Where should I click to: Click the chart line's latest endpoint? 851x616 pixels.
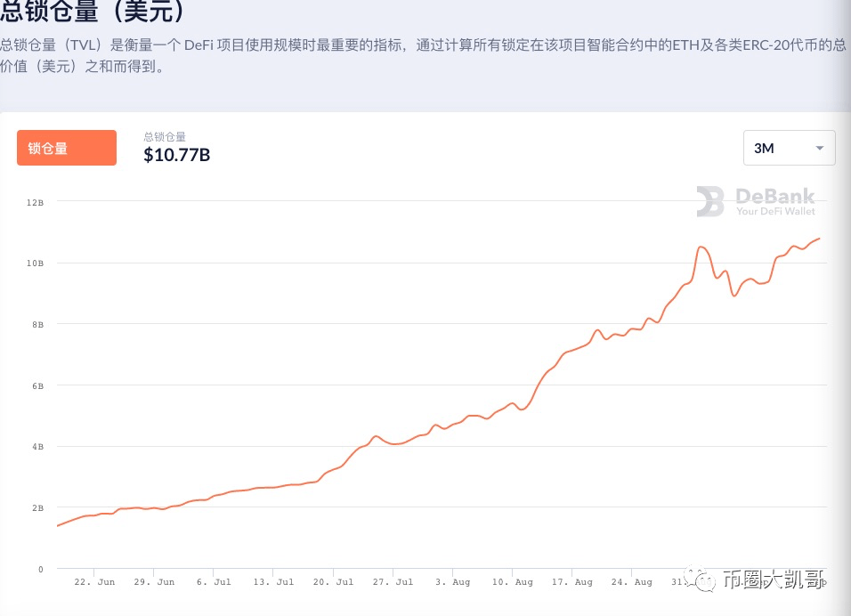pyautogui.click(x=819, y=239)
